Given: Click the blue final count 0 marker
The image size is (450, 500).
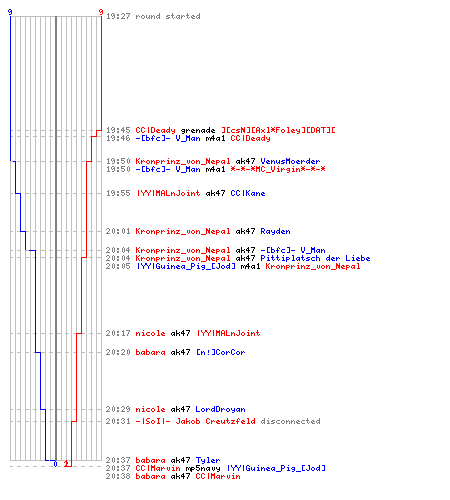Looking at the screenshot, I should (55, 464).
